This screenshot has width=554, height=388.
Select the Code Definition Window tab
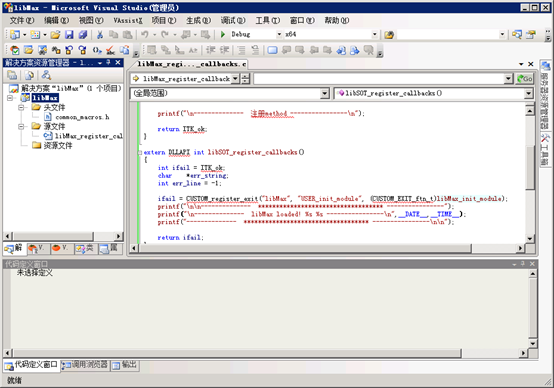click(31, 365)
